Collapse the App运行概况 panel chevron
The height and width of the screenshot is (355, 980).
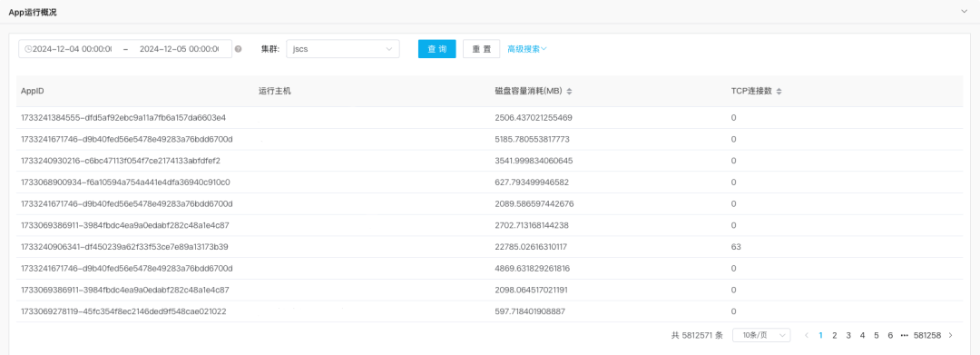pyautogui.click(x=965, y=12)
